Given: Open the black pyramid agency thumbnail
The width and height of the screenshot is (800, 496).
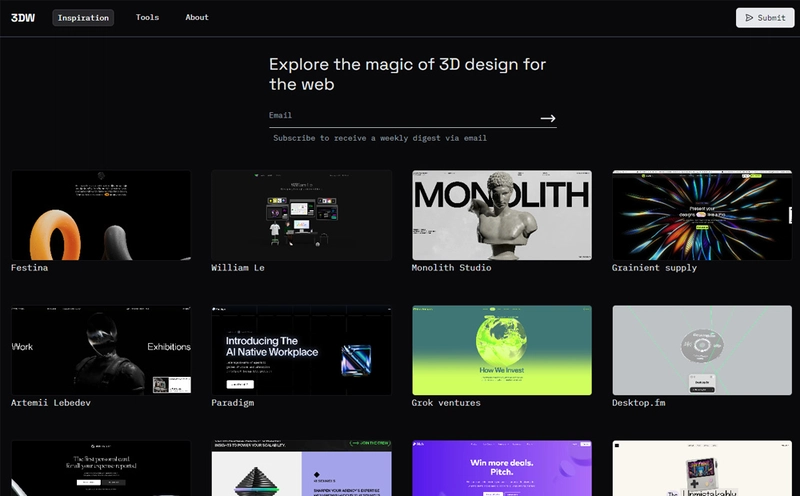Looking at the screenshot, I should click(302, 468).
